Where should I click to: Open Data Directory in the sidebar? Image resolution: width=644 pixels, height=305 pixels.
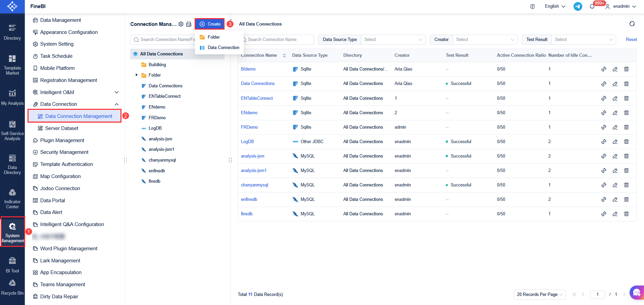12,165
